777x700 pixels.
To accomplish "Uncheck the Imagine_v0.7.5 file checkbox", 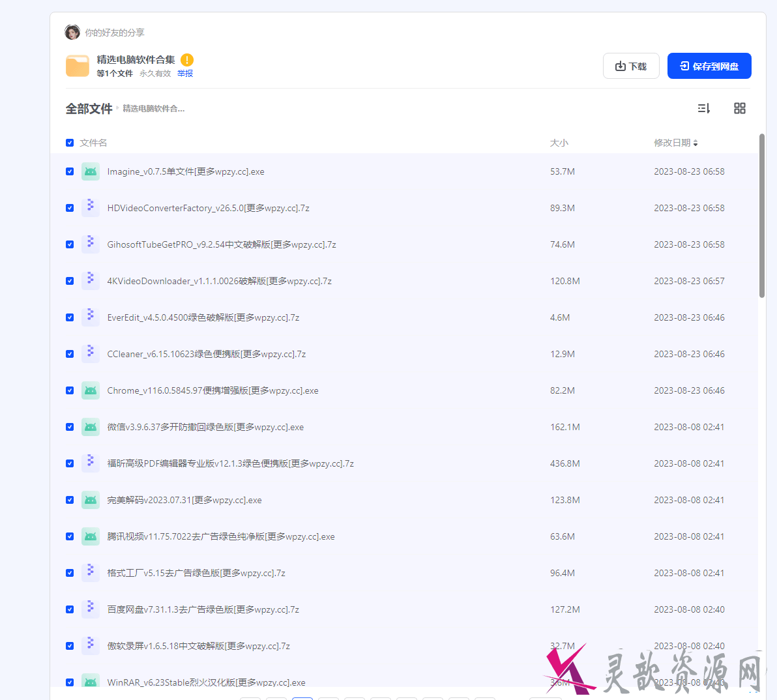I will coord(70,171).
